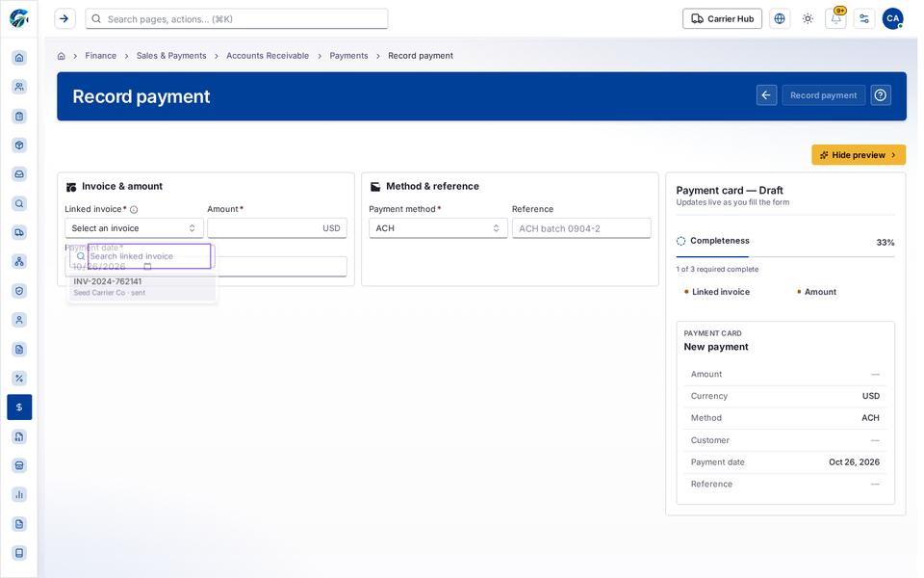The height and width of the screenshot is (578, 924).
Task: Click the Oct 26, 2026 payment date value
Action: (855, 462)
